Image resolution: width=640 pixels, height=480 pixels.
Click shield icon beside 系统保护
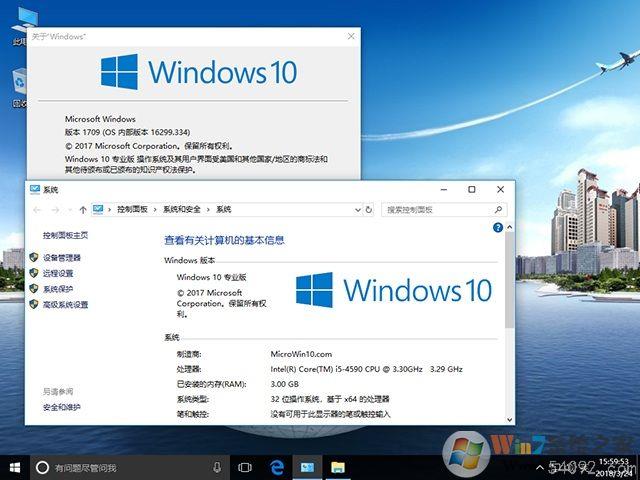(x=34, y=289)
